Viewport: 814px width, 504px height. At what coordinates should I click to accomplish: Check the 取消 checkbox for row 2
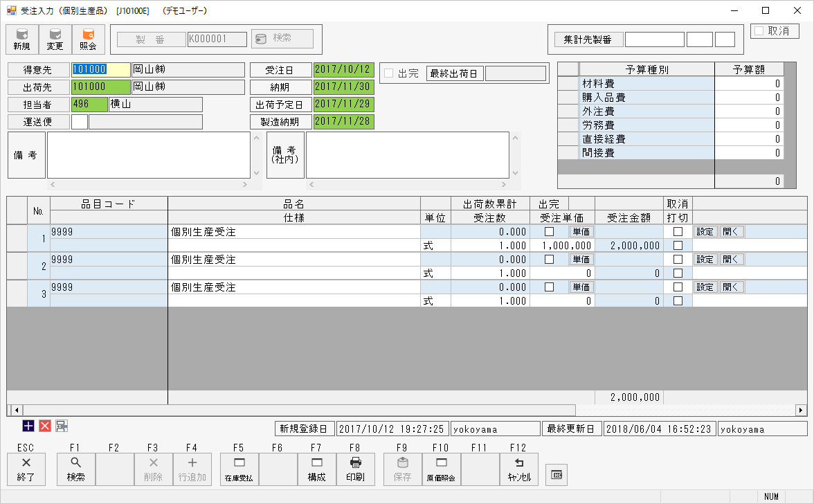678,260
